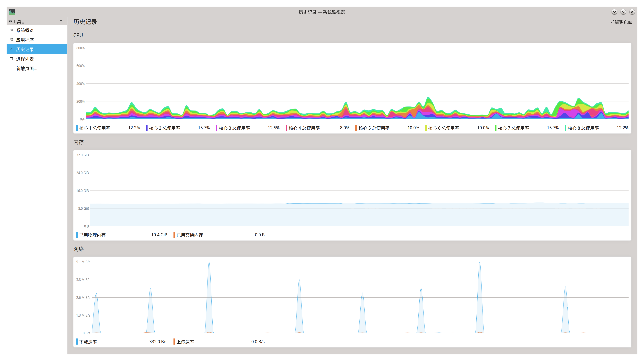Click the 已用物理内存 legend entry
Screen dimensions: 644x361
[x=92, y=235]
